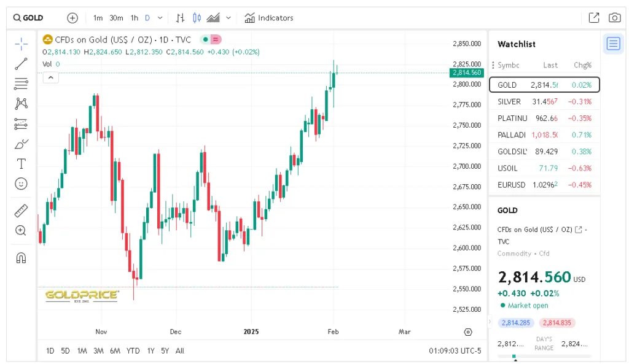629x364 pixels.
Task: Expand the chart style dropdown
Action: [229, 18]
